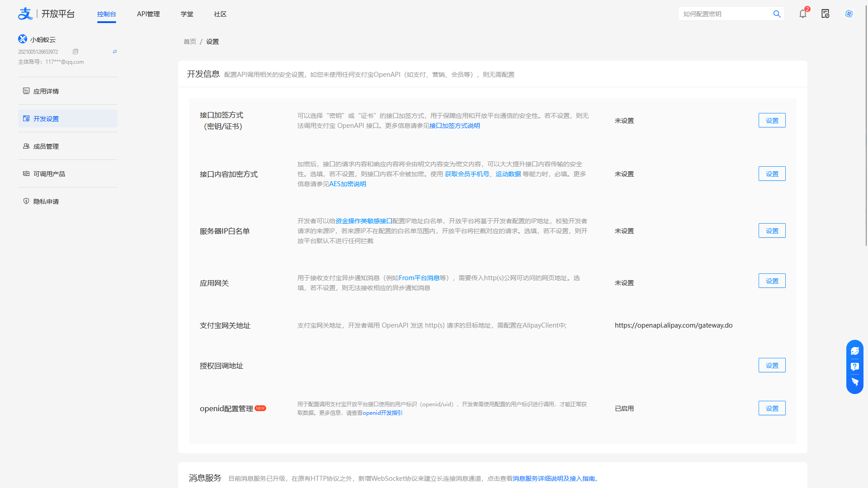
Task: Click the top icon in floating help widget
Action: coord(854,351)
